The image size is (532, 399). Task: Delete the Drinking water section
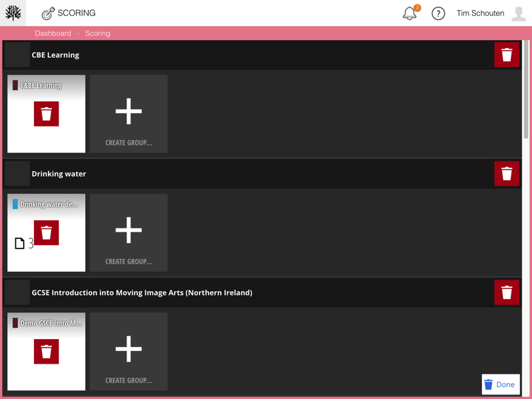pos(507,174)
